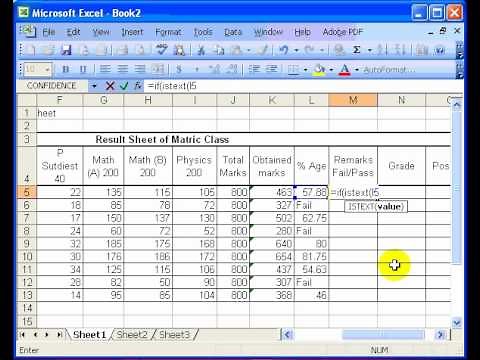480x360 pixels.
Task: Open the font size dropdown
Action: click(x=47, y=69)
